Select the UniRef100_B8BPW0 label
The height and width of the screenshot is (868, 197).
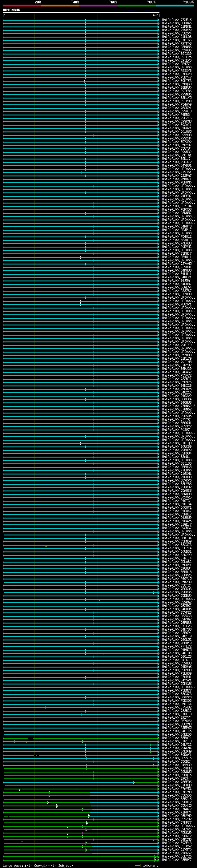click(x=177, y=88)
